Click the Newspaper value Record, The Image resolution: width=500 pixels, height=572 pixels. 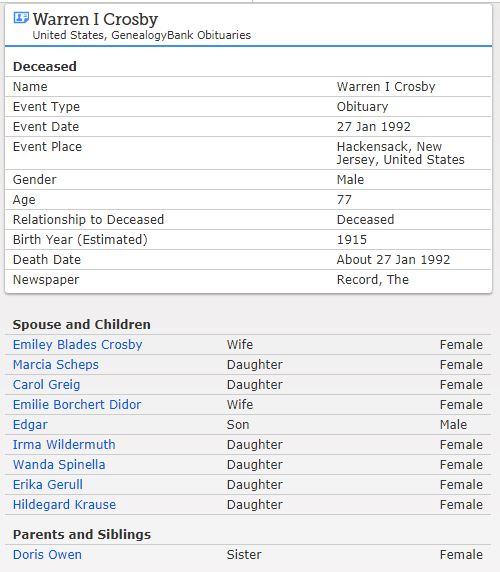click(x=372, y=279)
